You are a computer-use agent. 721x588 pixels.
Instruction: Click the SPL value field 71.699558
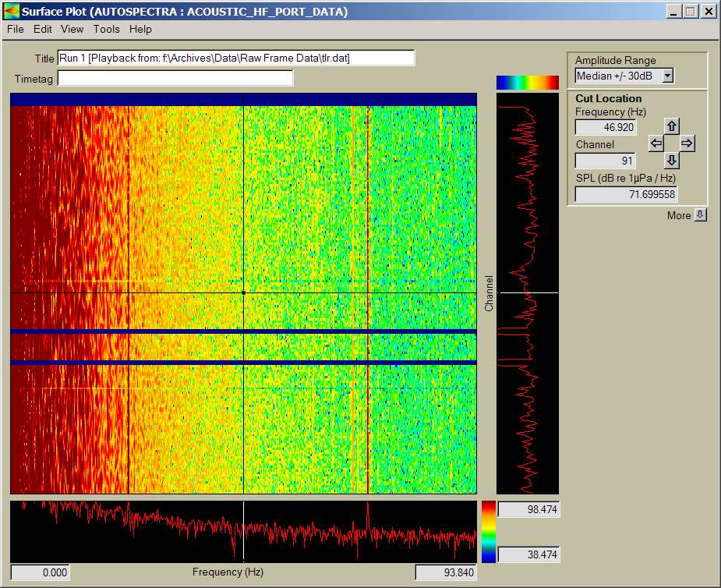[626, 194]
